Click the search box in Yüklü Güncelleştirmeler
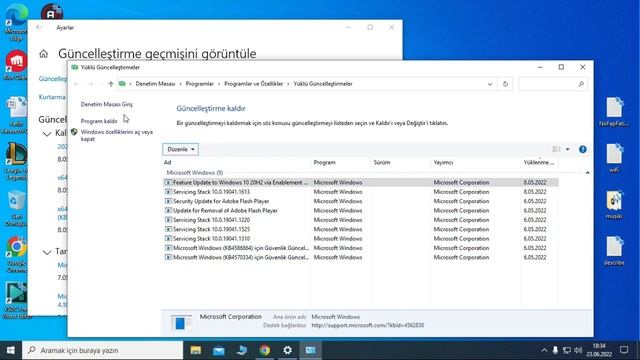Image resolution: width=640 pixels, height=360 pixels. (x=553, y=84)
